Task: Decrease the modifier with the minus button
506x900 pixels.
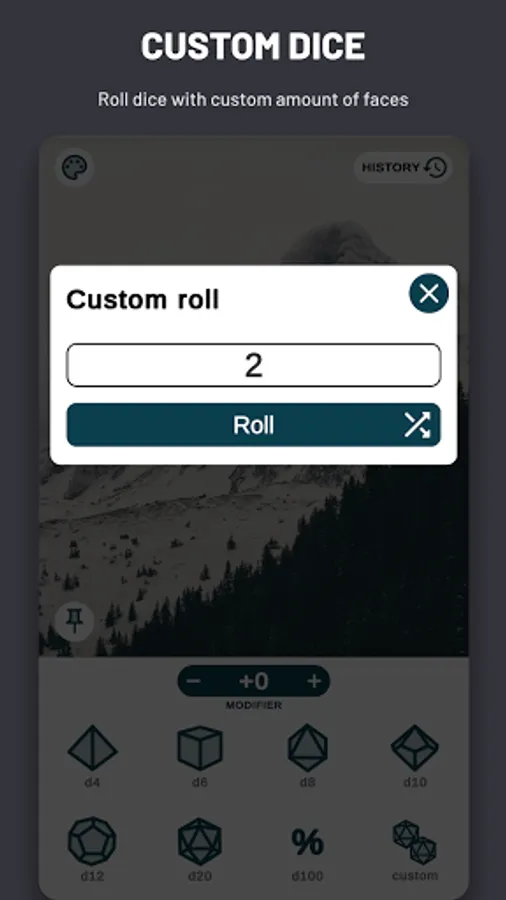Action: [x=194, y=681]
